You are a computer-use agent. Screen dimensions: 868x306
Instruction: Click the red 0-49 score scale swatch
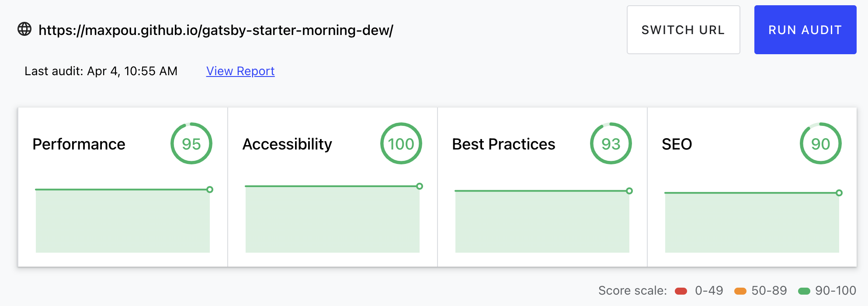(x=681, y=291)
